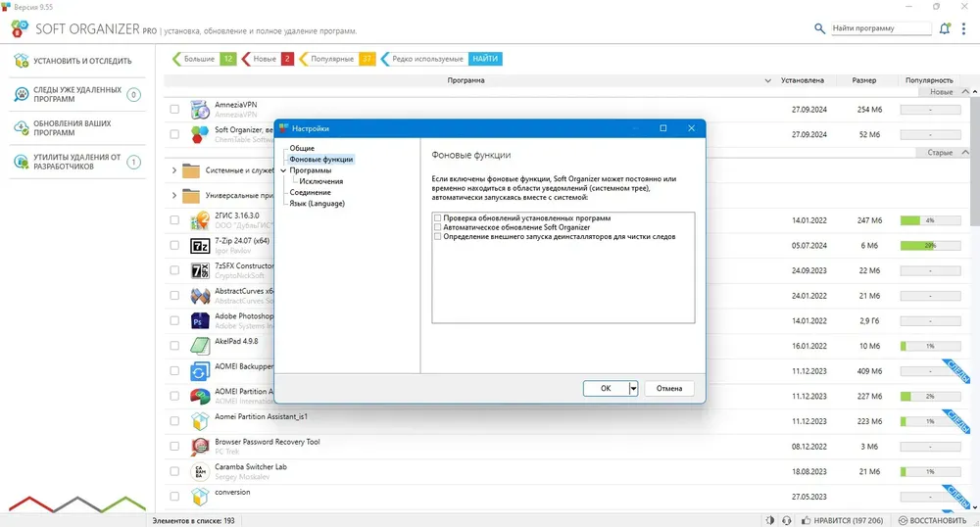
Task: Expand the universal apps folder group
Action: (173, 196)
